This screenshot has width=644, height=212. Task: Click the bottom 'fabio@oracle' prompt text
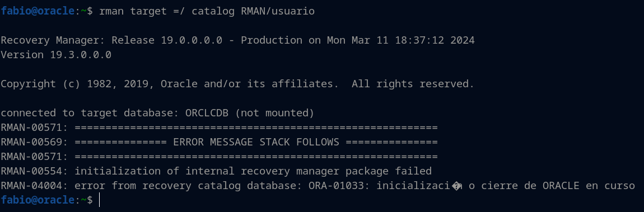tap(38, 200)
